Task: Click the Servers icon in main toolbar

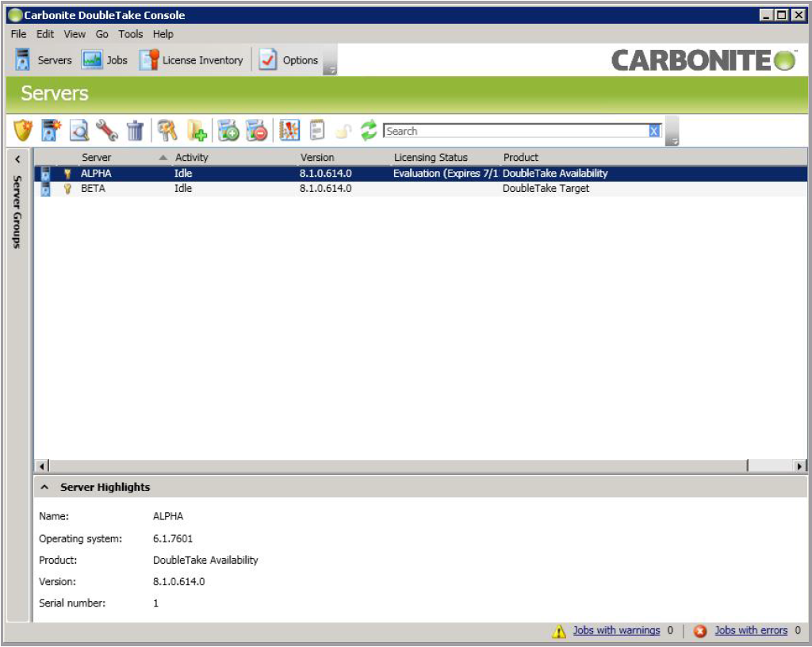Action: [x=22, y=59]
